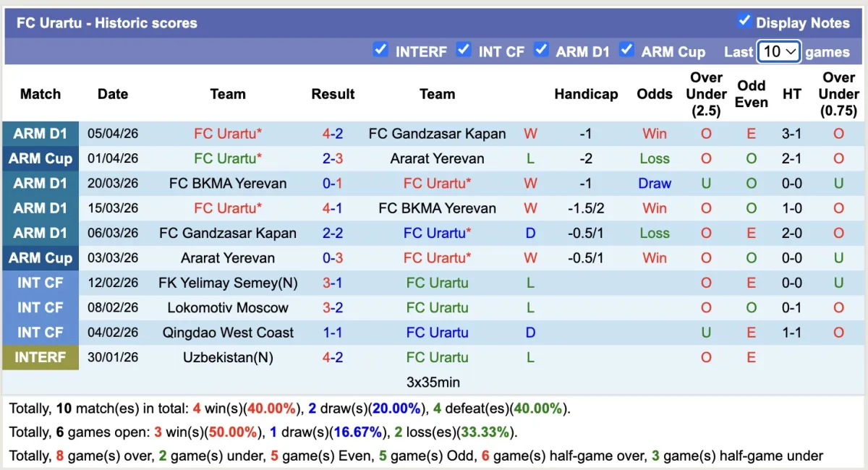
Task: Click the ARM Cup label on 01/04/26 row
Action: tap(41, 158)
